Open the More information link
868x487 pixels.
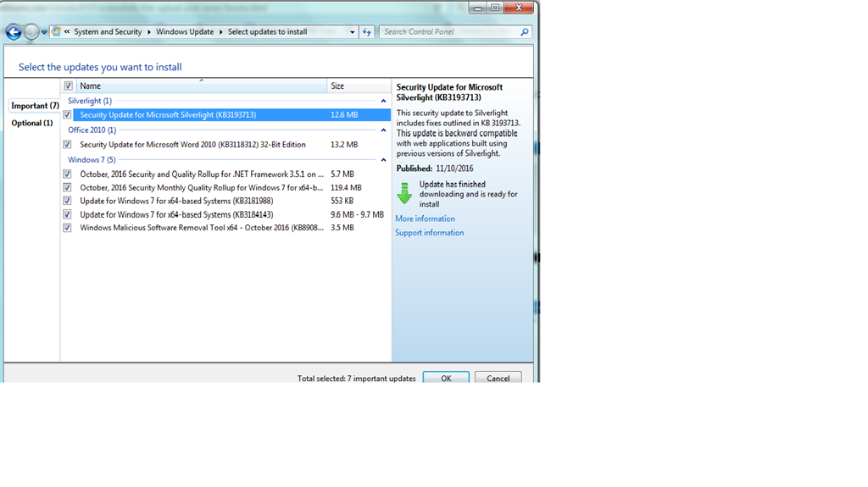pos(426,219)
